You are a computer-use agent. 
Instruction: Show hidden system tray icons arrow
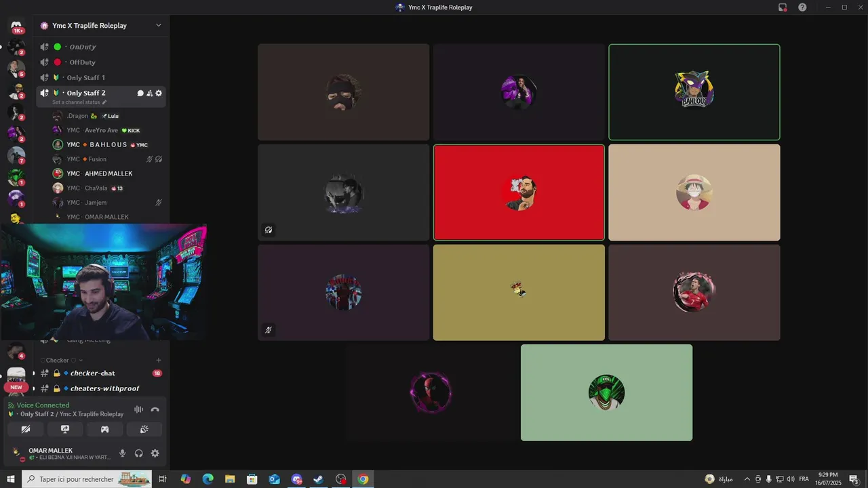pos(747,479)
